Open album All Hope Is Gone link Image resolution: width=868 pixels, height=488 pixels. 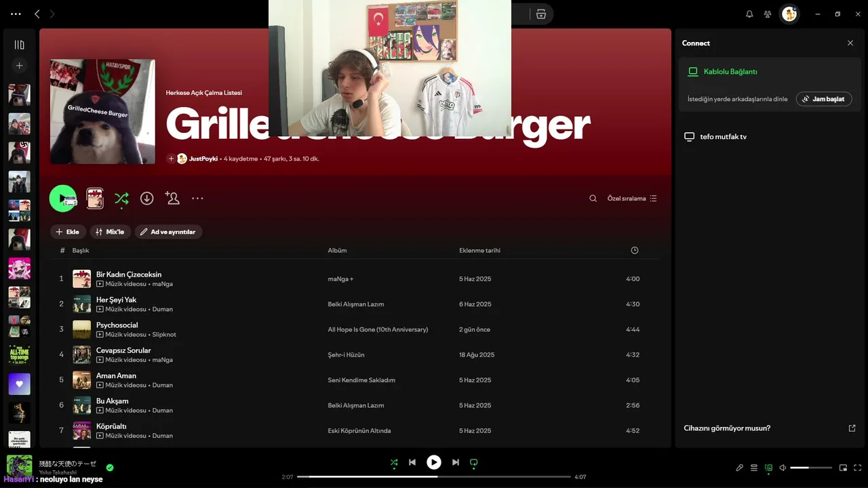pyautogui.click(x=378, y=329)
